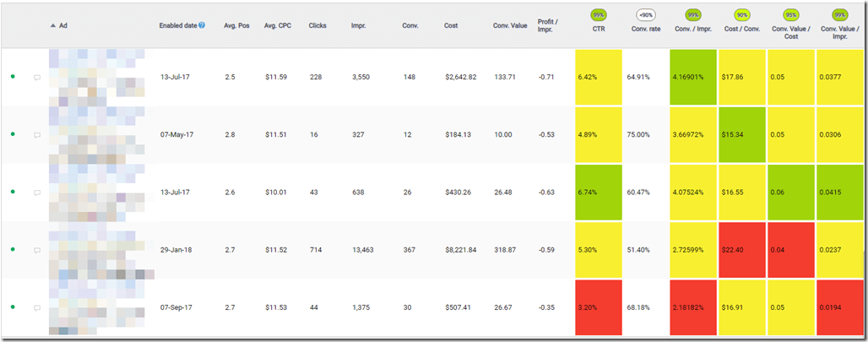
Task: Click the comment icon in the 07-May-17 row
Action: click(37, 134)
